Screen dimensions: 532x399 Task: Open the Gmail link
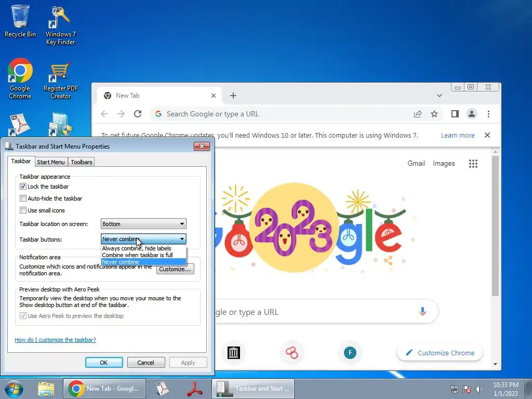click(x=416, y=163)
